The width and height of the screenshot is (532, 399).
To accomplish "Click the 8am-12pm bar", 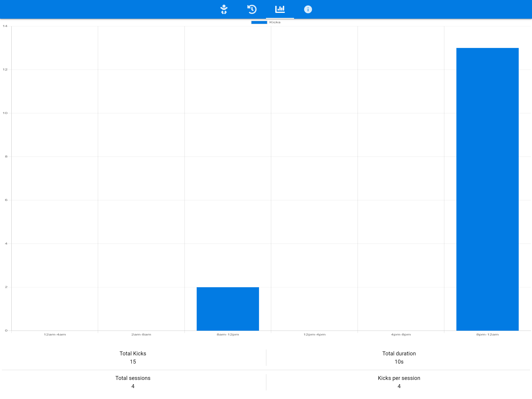I will 227,309.
